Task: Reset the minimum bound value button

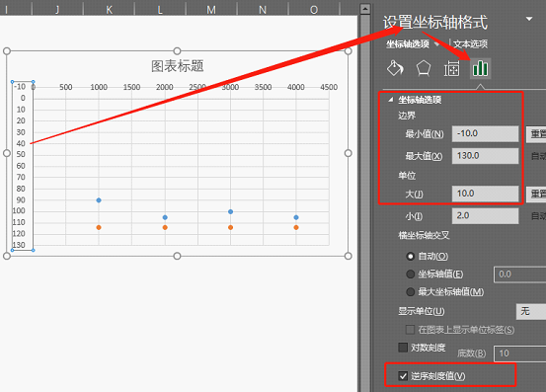Action: (536, 134)
